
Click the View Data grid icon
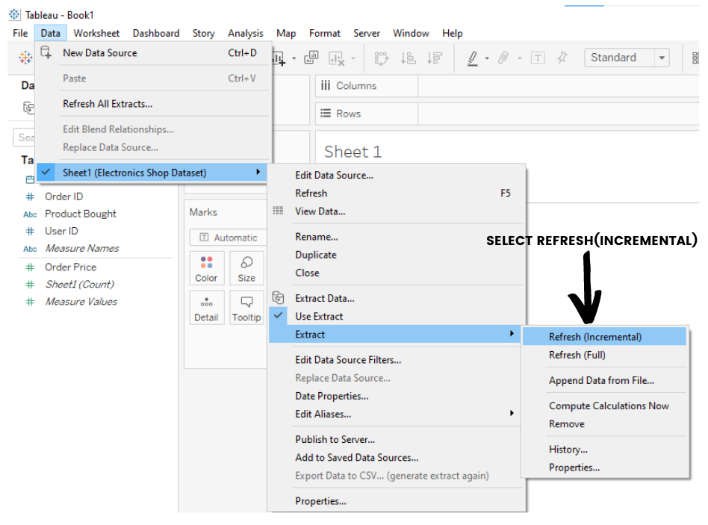(278, 210)
